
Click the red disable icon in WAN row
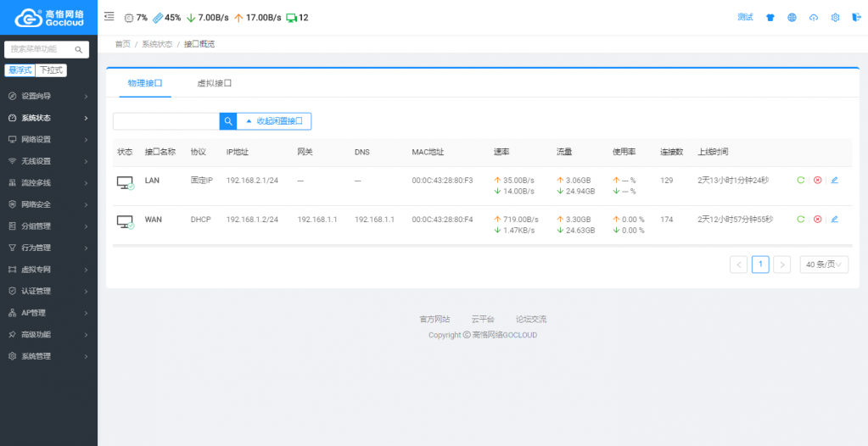tap(818, 219)
